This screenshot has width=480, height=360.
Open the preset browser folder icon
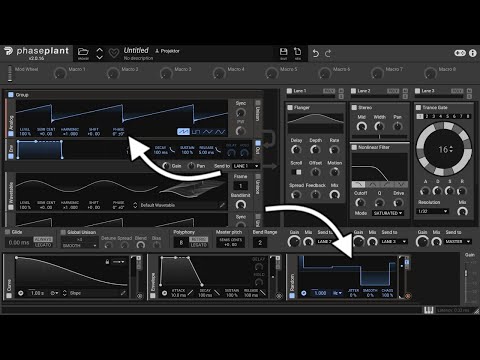coord(83,52)
